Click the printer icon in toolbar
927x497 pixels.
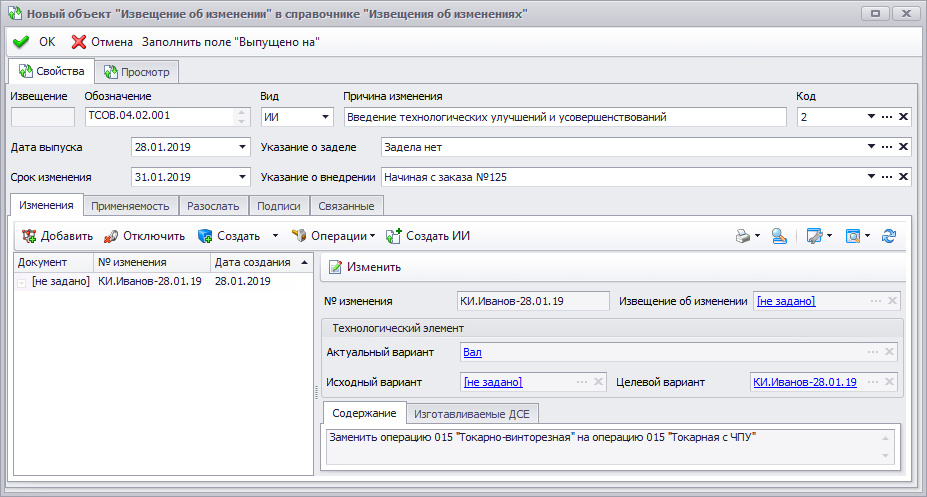tap(743, 236)
